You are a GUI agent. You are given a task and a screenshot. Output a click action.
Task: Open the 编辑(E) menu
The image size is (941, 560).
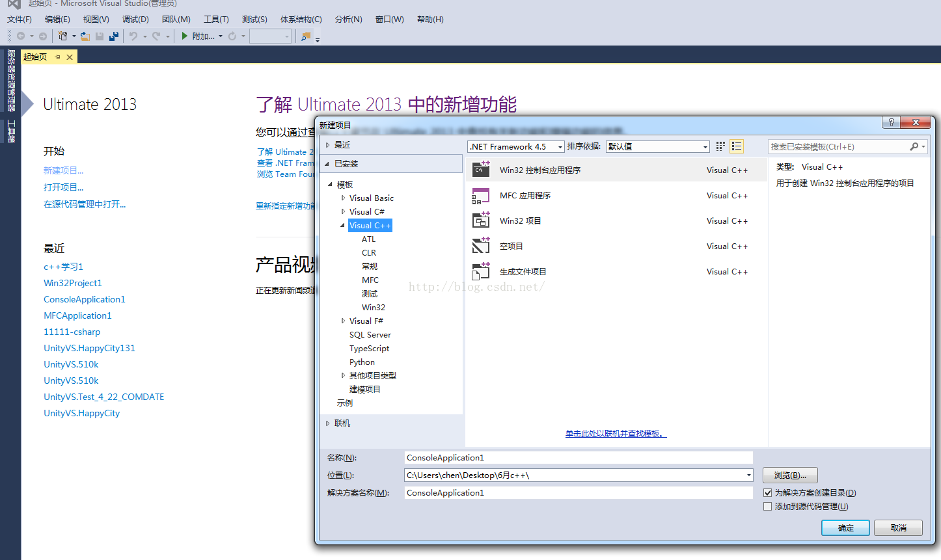coord(57,20)
